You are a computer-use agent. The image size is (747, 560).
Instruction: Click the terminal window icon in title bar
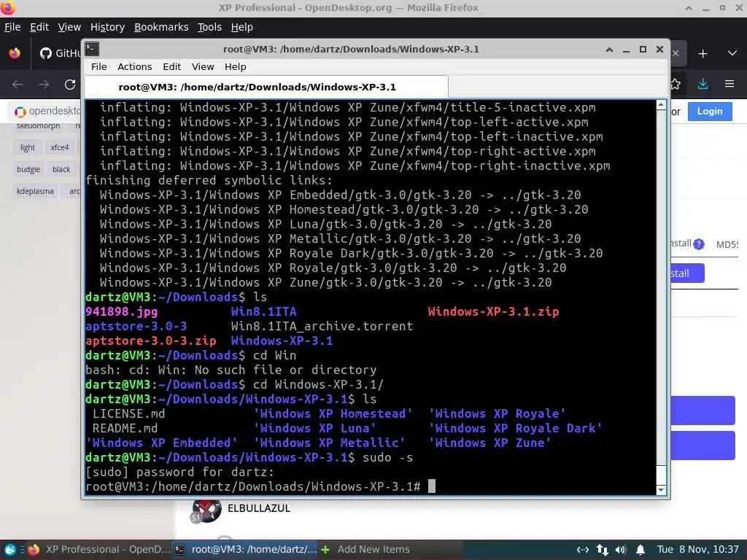(x=92, y=49)
